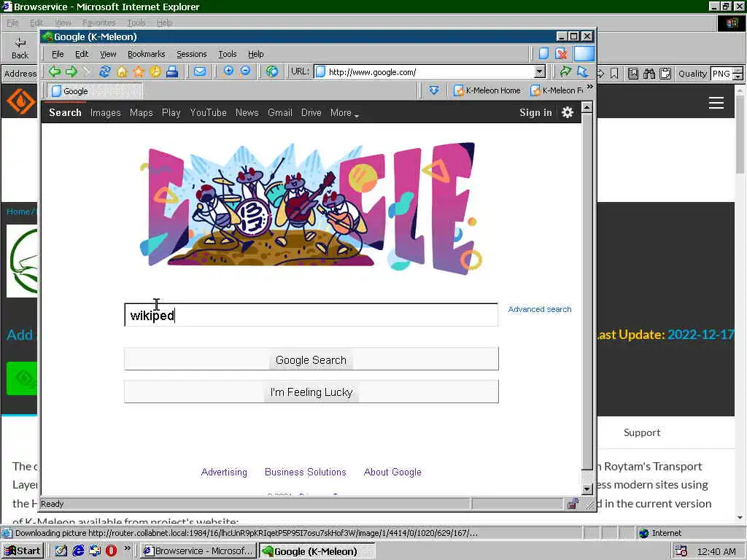Click K-Meleon page scrollbar down arrow
This screenshot has width=747, height=560.
(587, 489)
